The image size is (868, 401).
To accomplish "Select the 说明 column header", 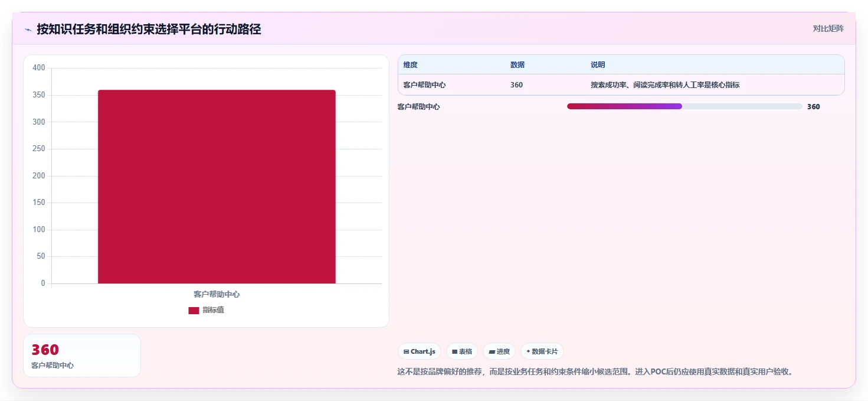I will tap(598, 65).
